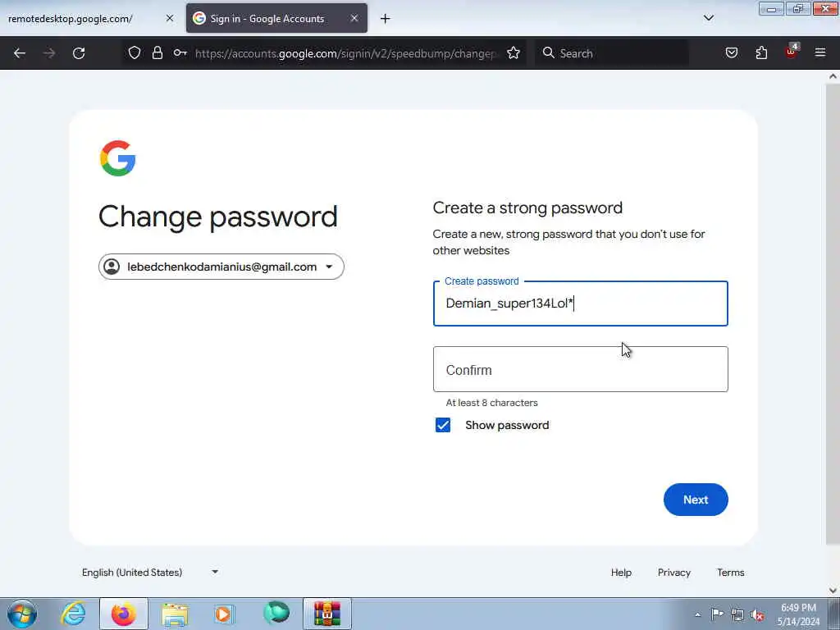
Task: Launch Internet Explorer from the taskbar
Action: [x=73, y=614]
